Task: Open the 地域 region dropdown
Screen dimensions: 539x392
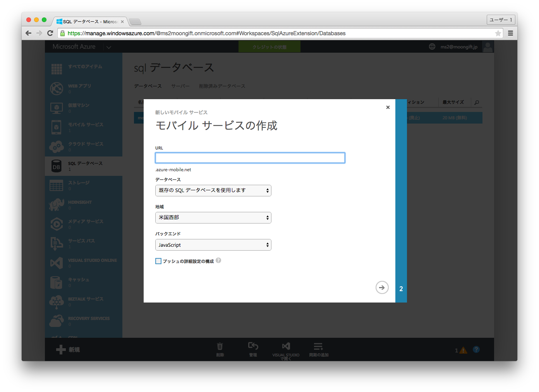Action: (213, 218)
